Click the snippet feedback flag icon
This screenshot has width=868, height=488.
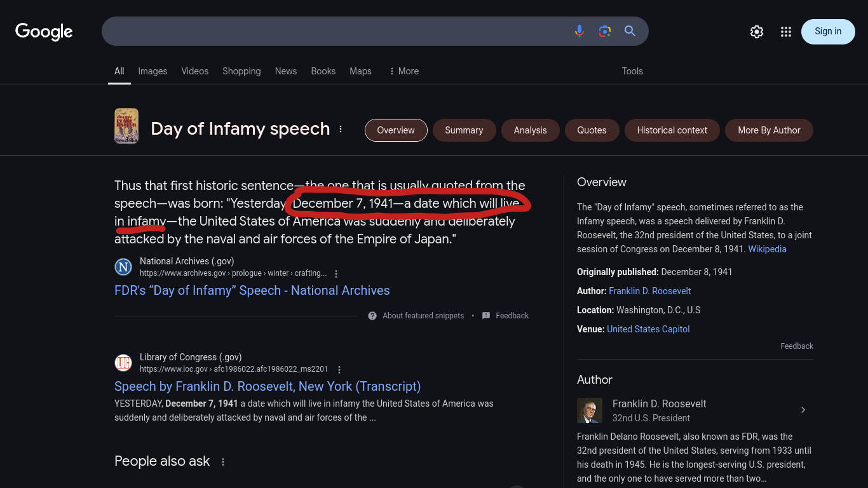point(486,316)
